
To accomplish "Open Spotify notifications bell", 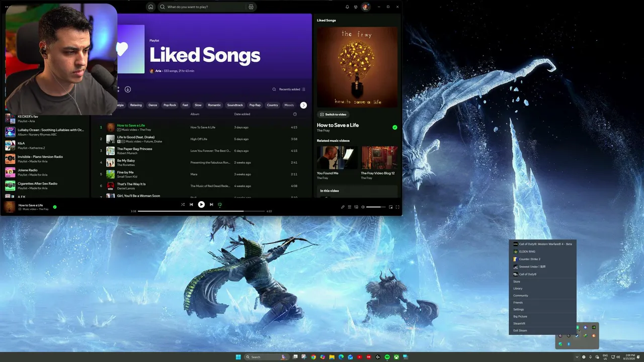I will (x=347, y=7).
